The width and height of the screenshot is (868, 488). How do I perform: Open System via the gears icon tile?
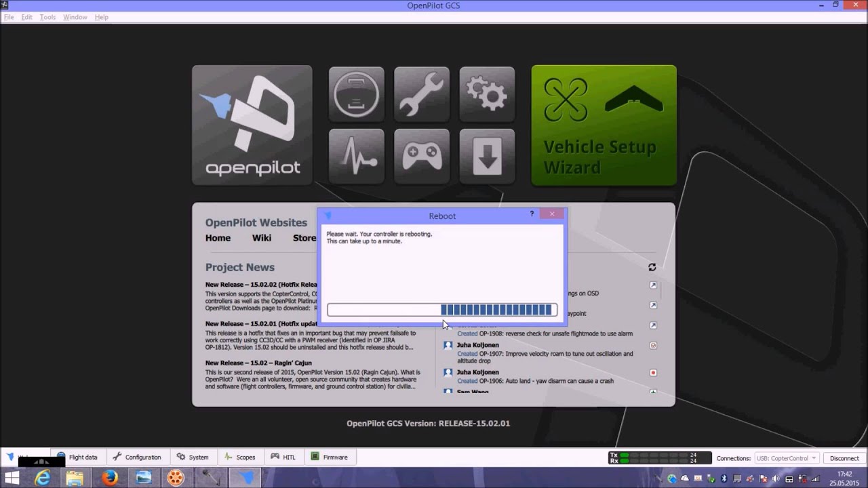[x=487, y=93]
